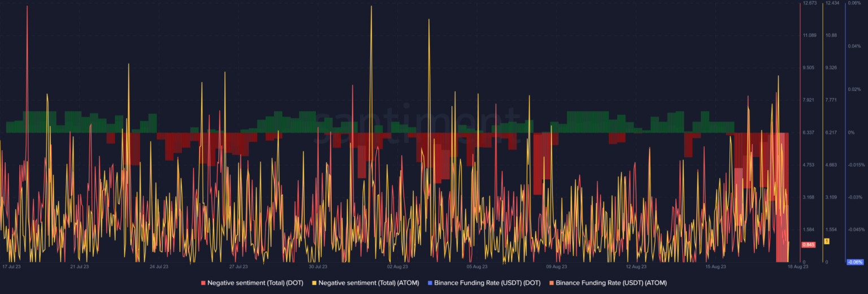The height and width of the screenshot is (294, 868).
Task: Click the yellow ATOM negative sentiment legend swatch
Action: tap(315, 282)
